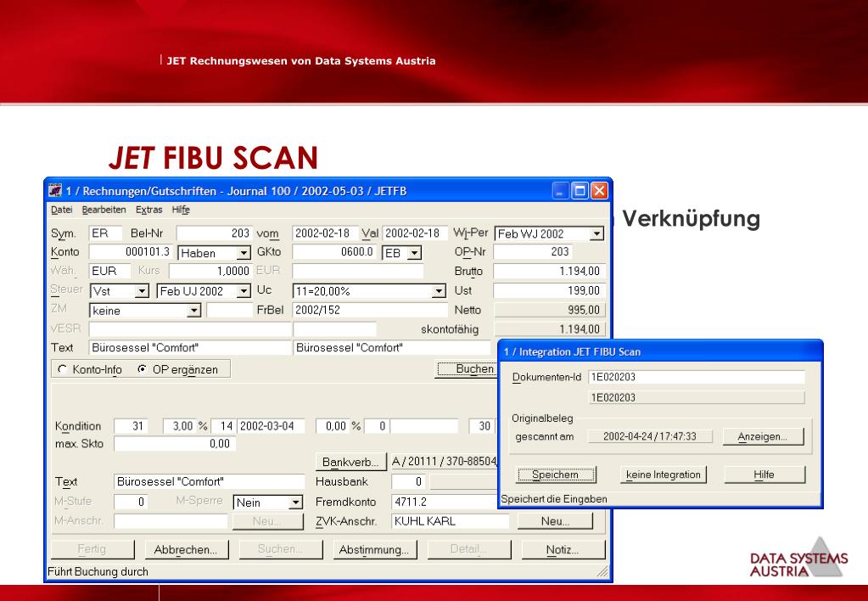Click the application icon in the title bar
The image size is (868, 601).
tap(55, 190)
